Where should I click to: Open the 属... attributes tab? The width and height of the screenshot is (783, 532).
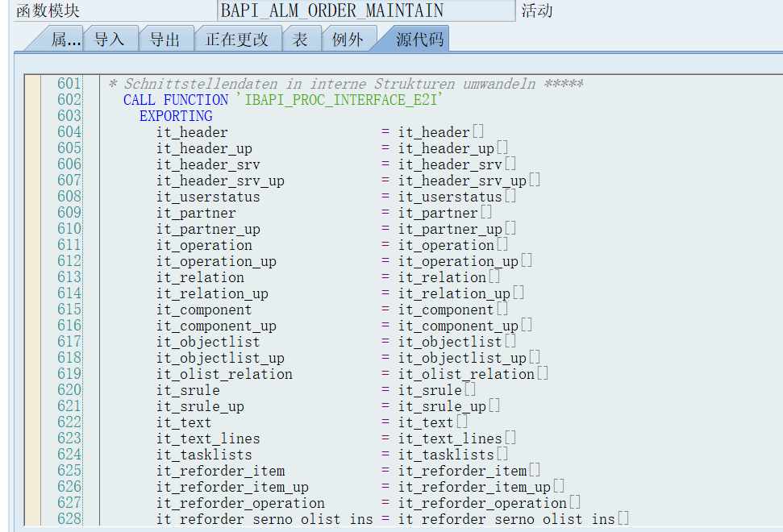[x=66, y=39]
